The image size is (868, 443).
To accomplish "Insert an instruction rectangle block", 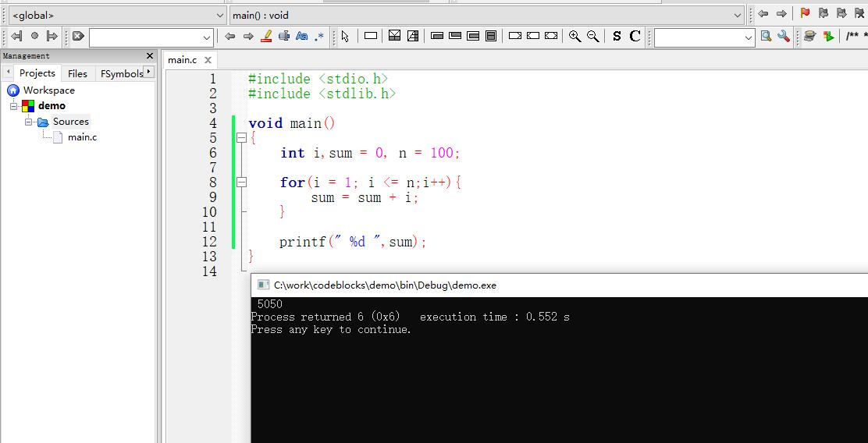I will 371,37.
